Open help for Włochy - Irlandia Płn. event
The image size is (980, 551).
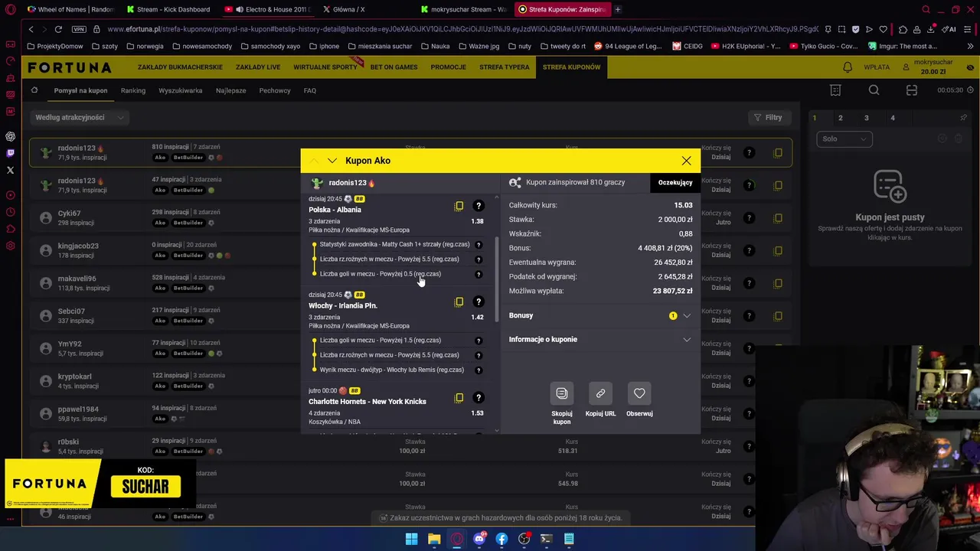[x=479, y=302]
